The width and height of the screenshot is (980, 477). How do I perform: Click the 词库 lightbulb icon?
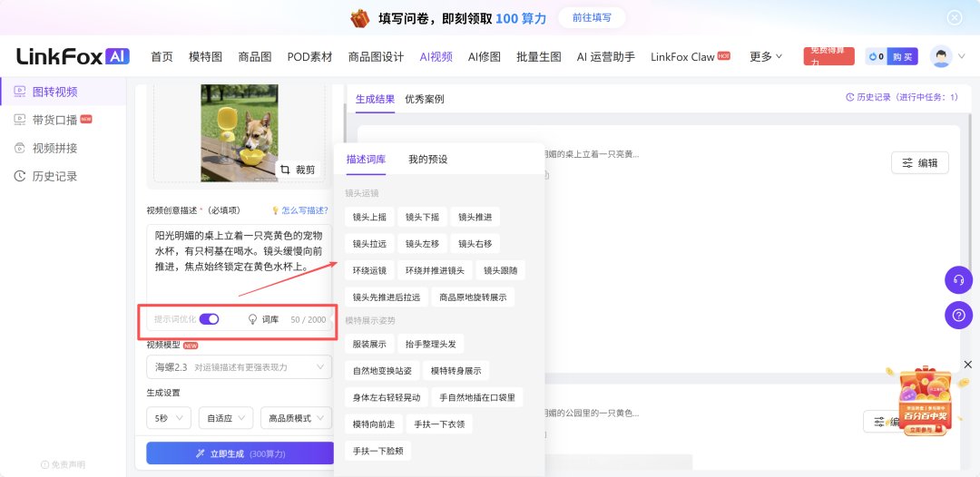(253, 320)
